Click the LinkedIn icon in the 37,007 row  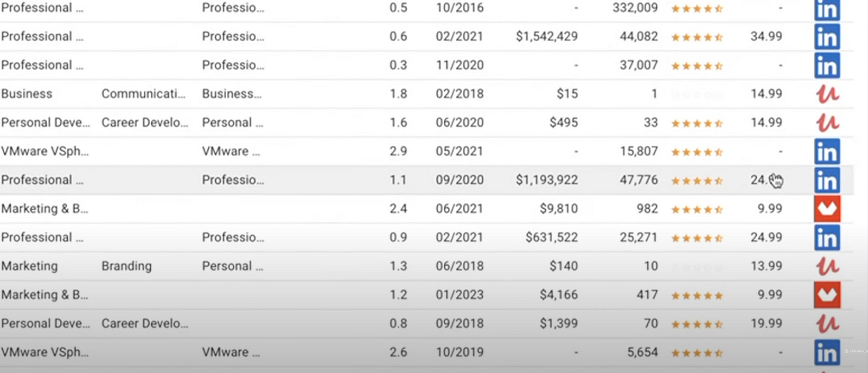(x=827, y=66)
